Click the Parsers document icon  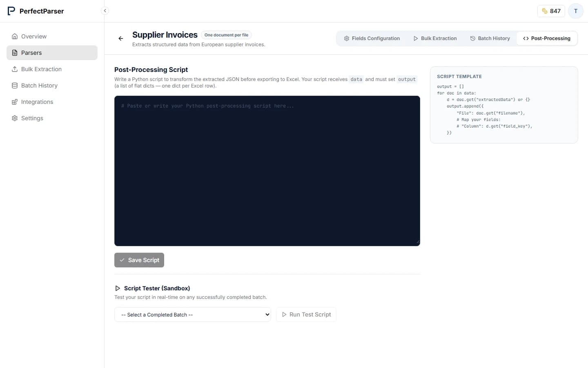(x=15, y=53)
